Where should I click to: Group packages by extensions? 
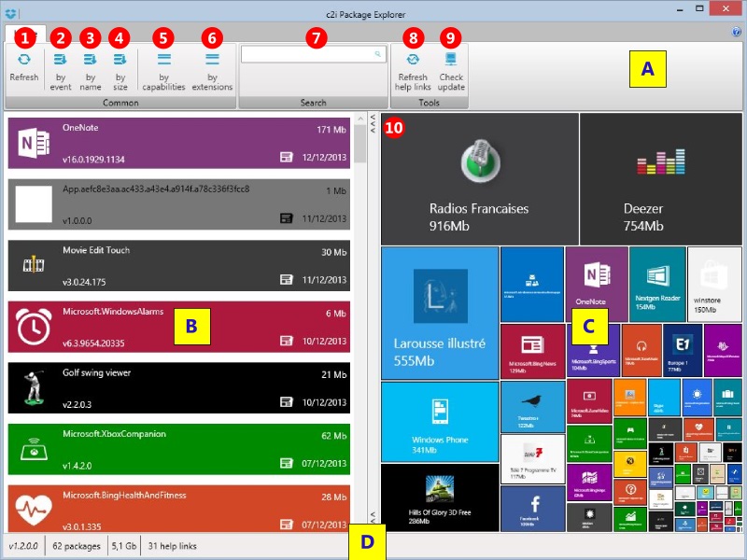click(x=212, y=70)
